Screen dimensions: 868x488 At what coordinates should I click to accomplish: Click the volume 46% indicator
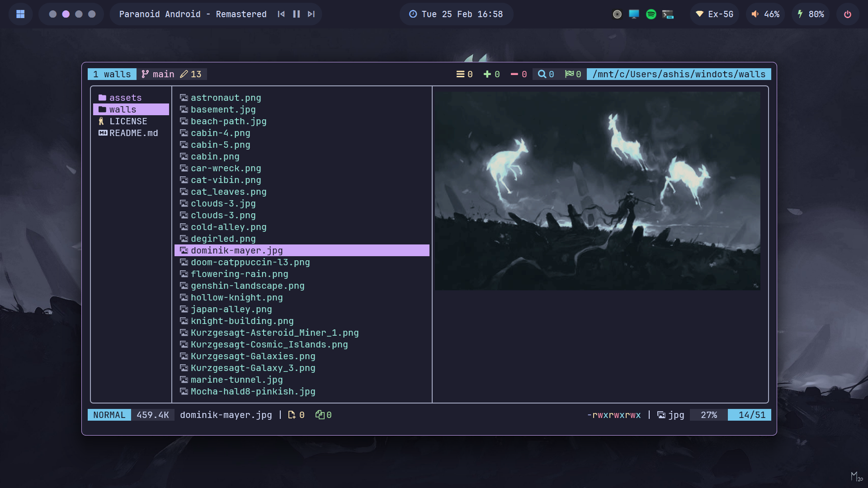pos(765,14)
